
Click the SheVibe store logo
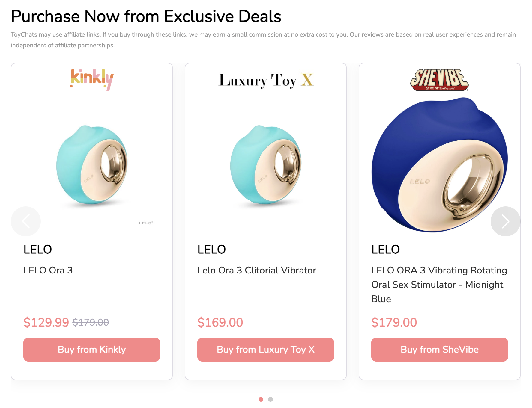point(439,80)
